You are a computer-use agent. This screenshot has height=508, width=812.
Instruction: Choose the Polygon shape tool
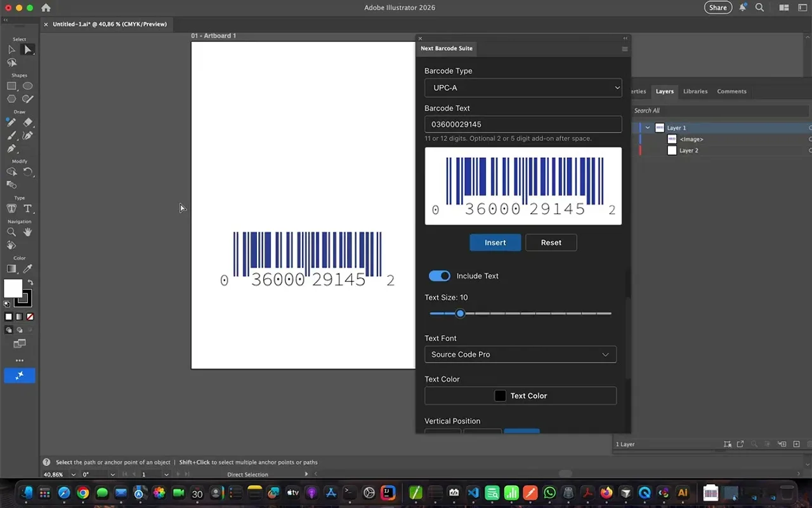11,98
